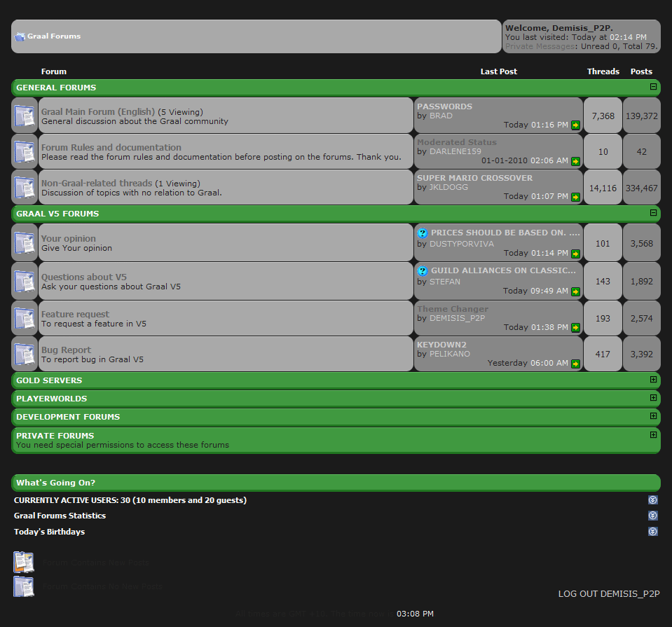Open the Feature request forum
672x627 pixels.
click(75, 315)
